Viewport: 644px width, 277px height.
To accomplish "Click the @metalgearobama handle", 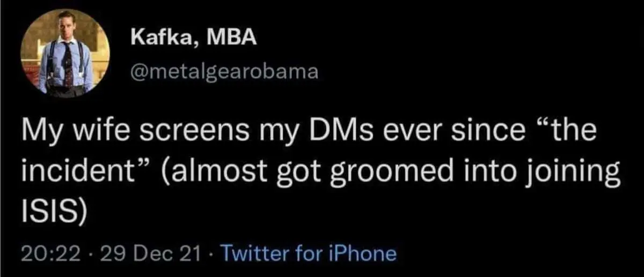I will (224, 70).
